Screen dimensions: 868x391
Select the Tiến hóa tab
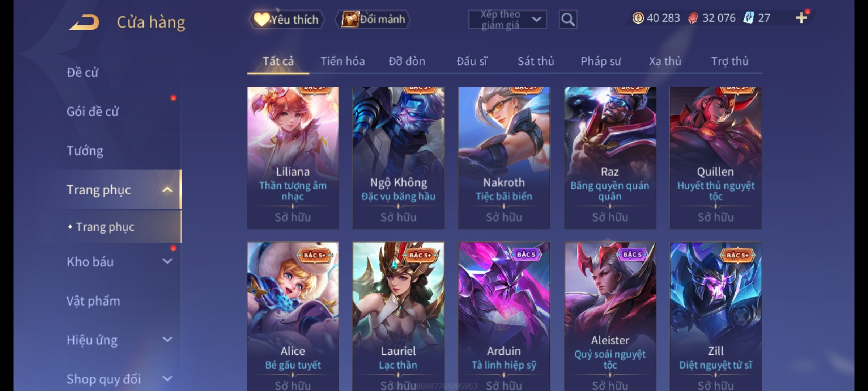point(342,61)
